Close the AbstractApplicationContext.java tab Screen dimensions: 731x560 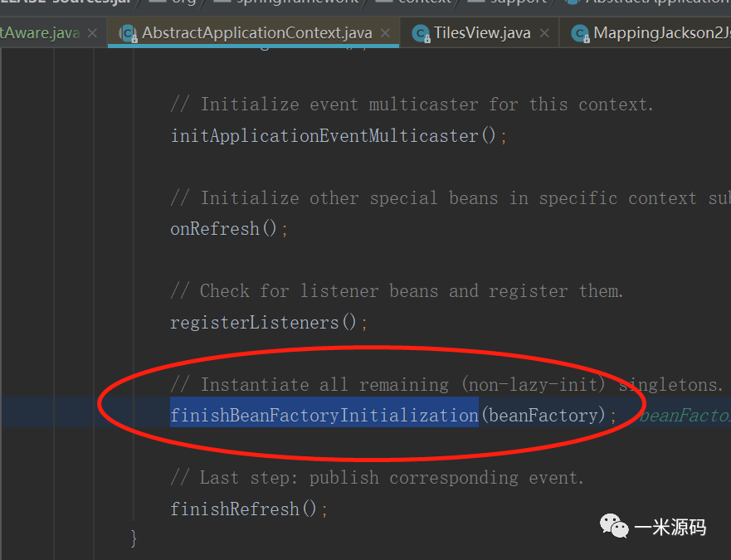[x=386, y=34]
